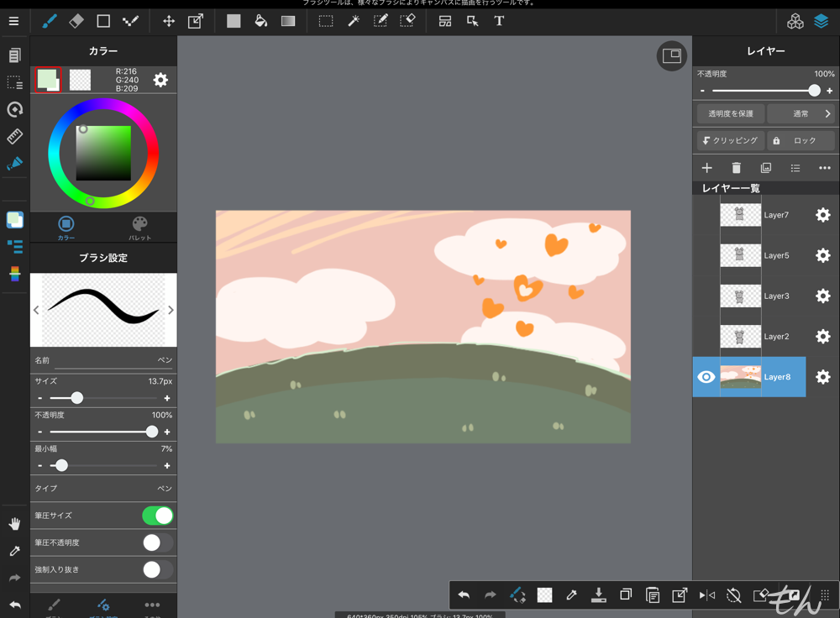840x618 pixels.
Task: Show next brush with right chevron
Action: click(x=171, y=310)
